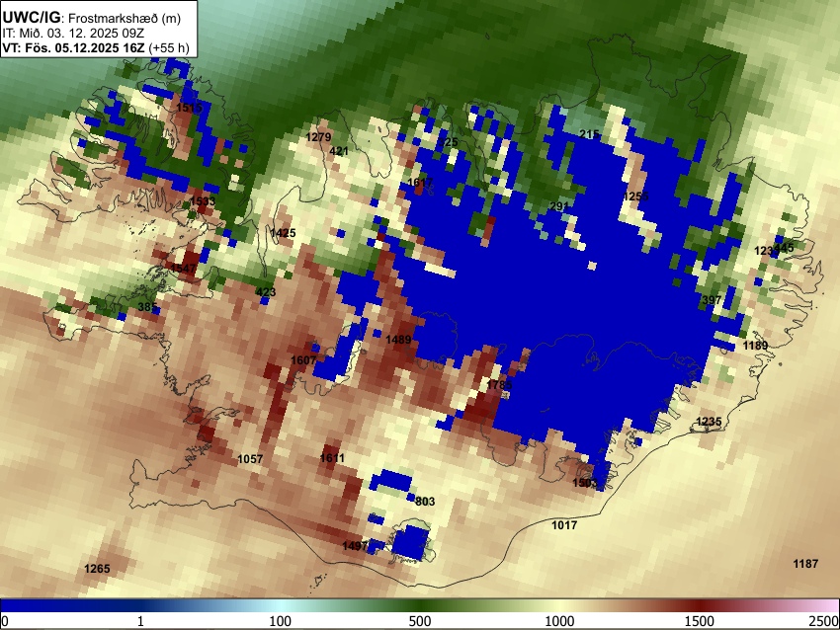Click the UWC/IG Frostmarkshæð title text

(x=92, y=18)
